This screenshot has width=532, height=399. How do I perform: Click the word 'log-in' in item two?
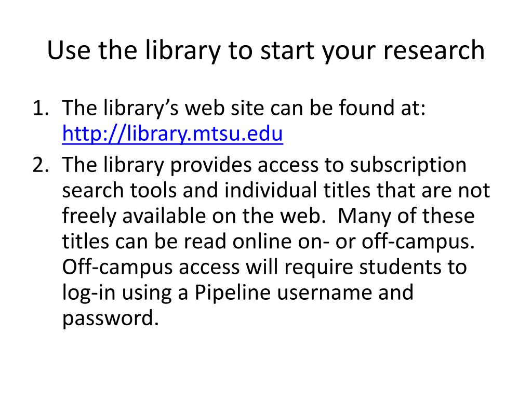click(89, 294)
